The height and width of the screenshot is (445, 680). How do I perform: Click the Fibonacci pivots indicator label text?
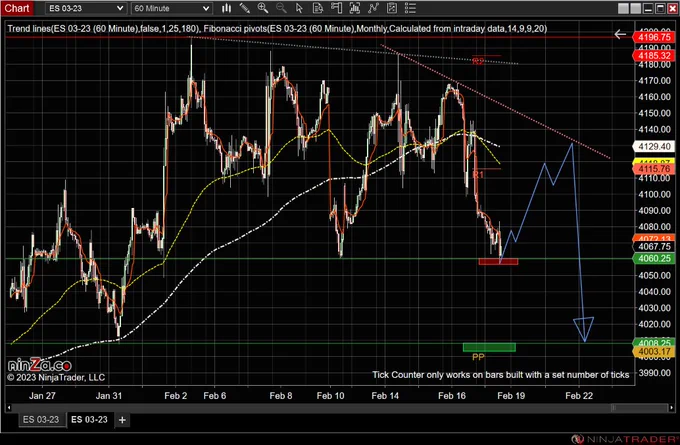click(375, 29)
